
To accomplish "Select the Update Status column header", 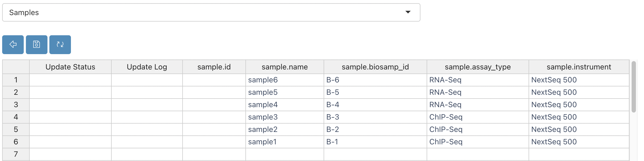I will (x=70, y=67).
